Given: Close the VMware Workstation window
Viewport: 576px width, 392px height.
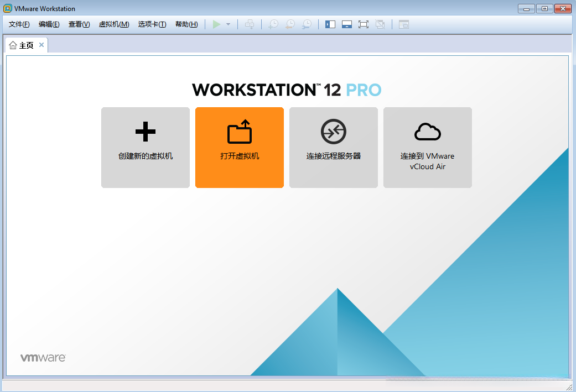Looking at the screenshot, I should pos(563,8).
